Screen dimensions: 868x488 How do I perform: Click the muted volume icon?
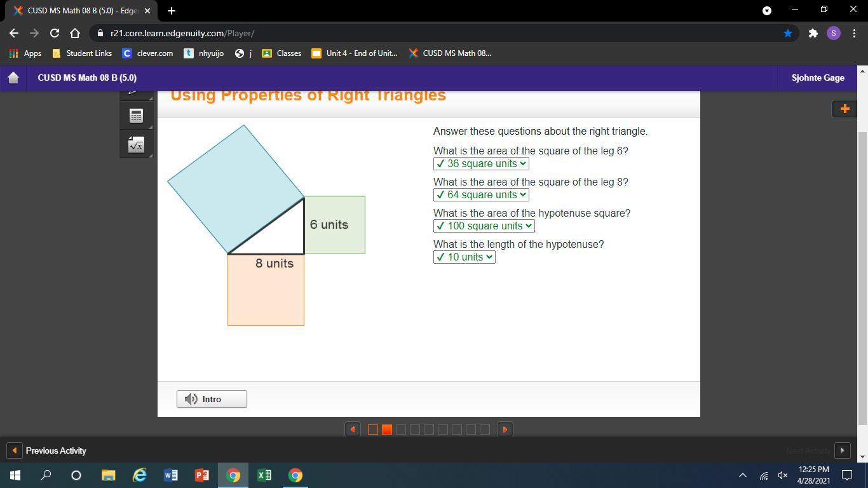783,475
